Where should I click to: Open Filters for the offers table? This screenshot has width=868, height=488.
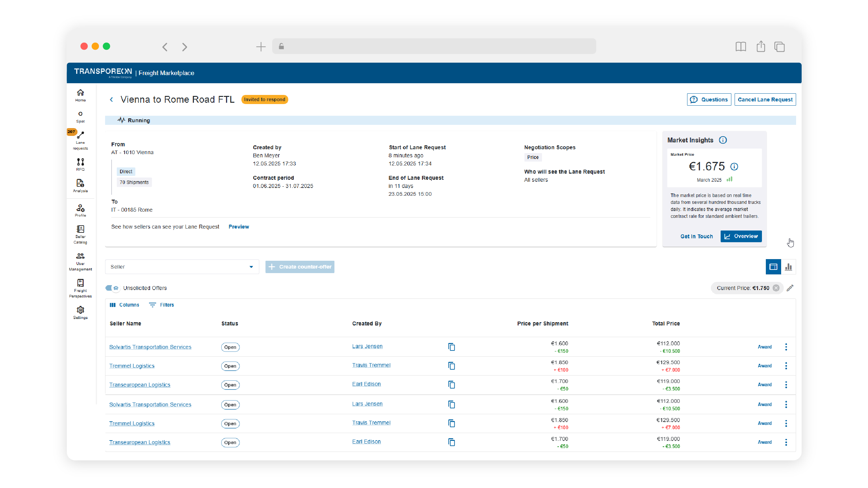(x=161, y=305)
